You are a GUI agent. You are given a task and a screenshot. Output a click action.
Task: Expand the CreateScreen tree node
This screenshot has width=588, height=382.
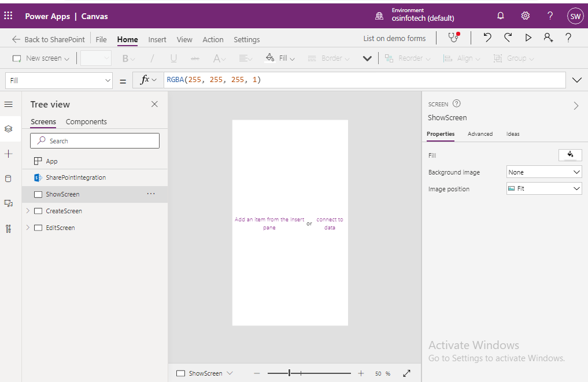28,211
